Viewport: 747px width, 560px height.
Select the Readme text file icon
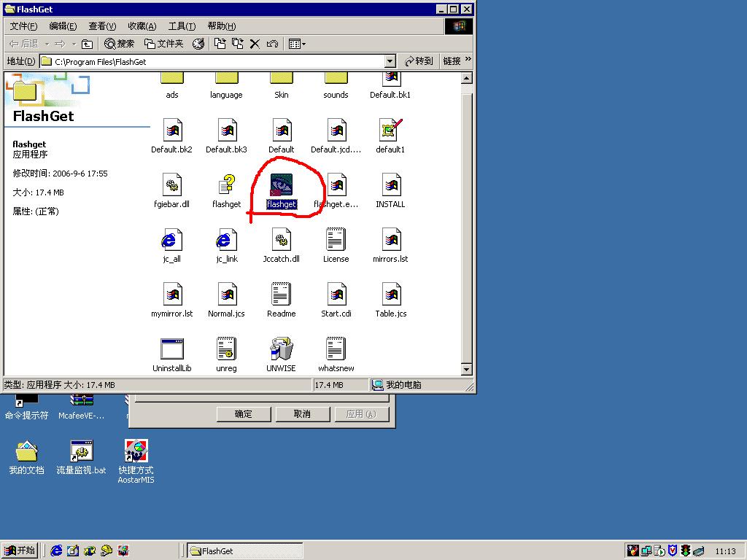click(x=281, y=295)
